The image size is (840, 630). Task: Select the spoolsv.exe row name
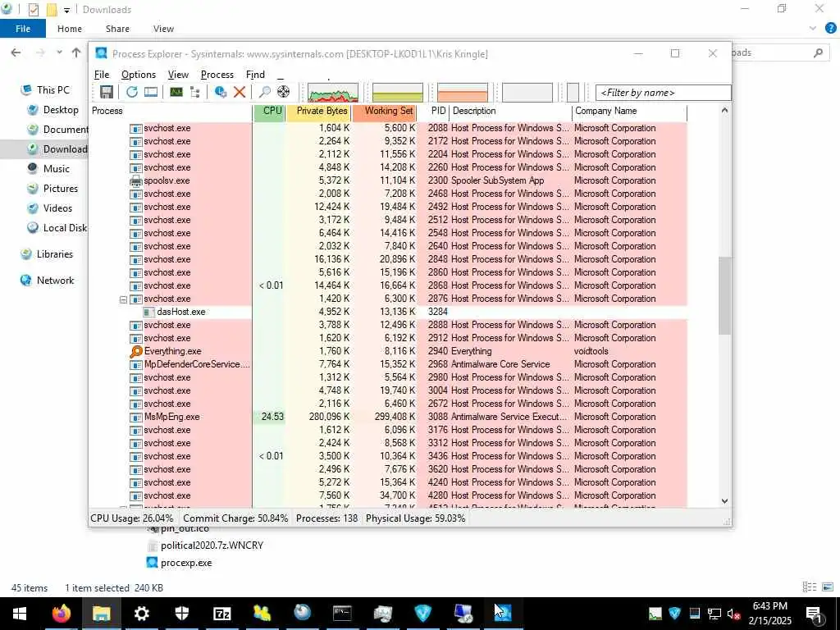pos(167,180)
